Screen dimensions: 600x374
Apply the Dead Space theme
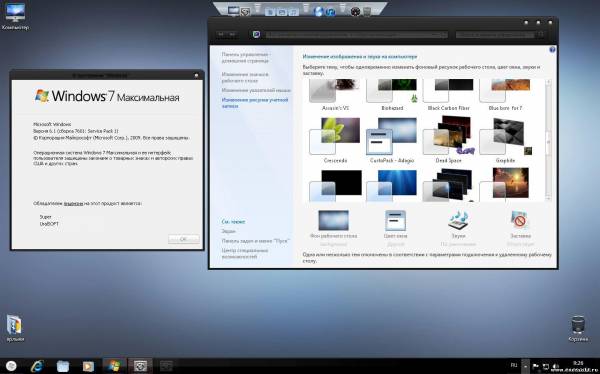[448, 140]
